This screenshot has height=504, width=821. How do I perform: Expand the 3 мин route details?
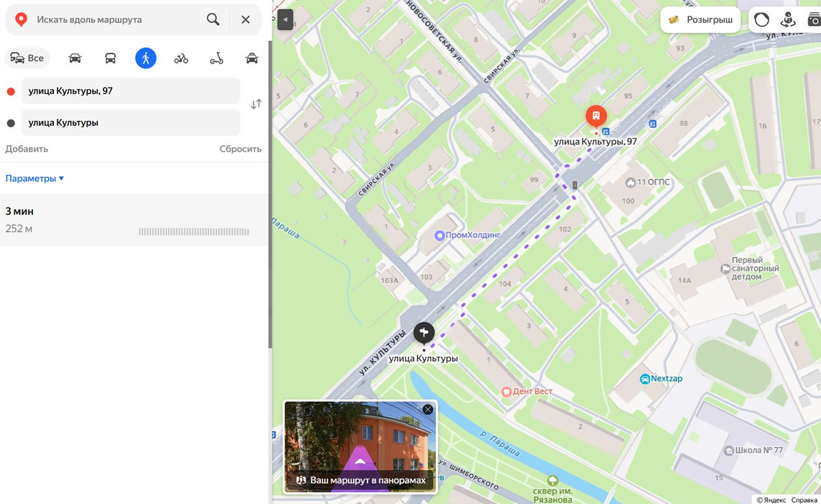(133, 220)
